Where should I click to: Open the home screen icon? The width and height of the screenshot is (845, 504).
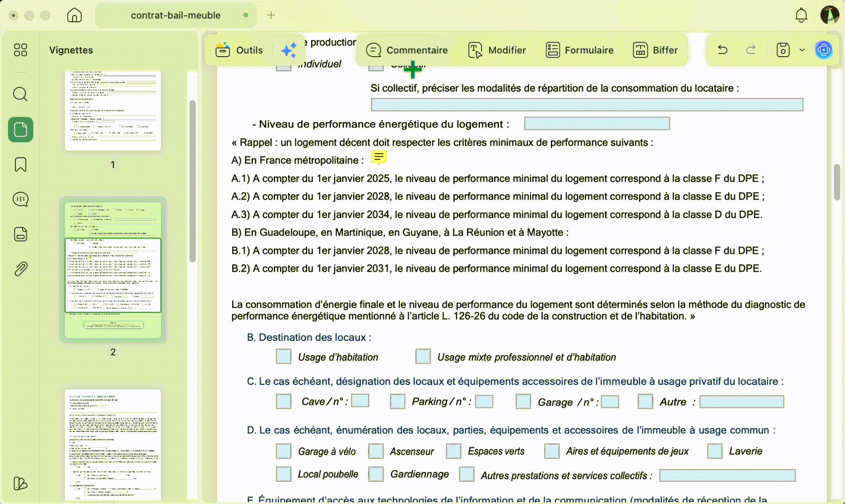coord(74,15)
